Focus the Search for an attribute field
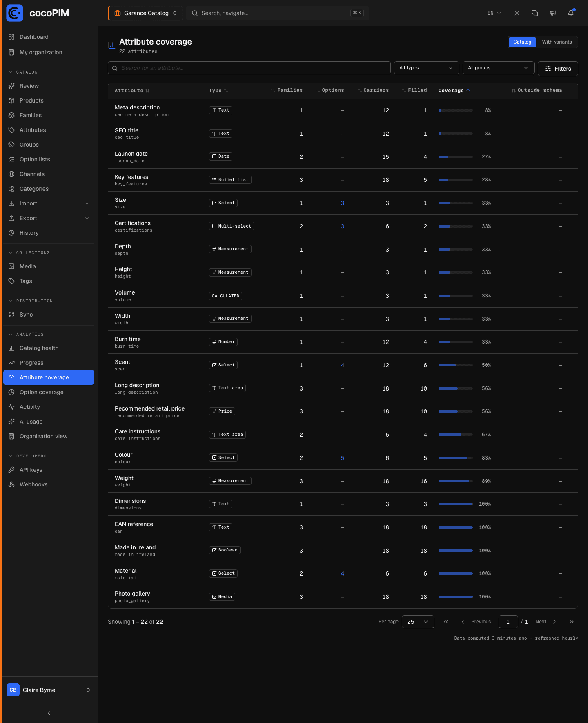This screenshot has width=588, height=723. click(249, 68)
